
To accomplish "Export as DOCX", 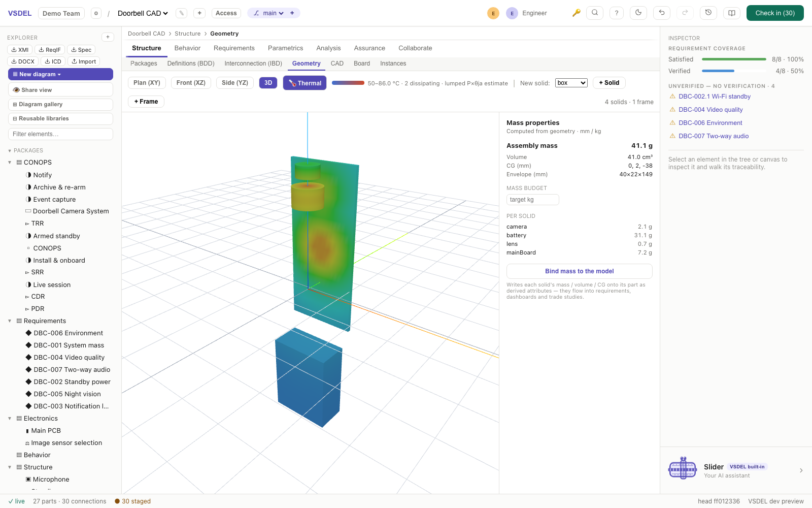I will point(23,61).
